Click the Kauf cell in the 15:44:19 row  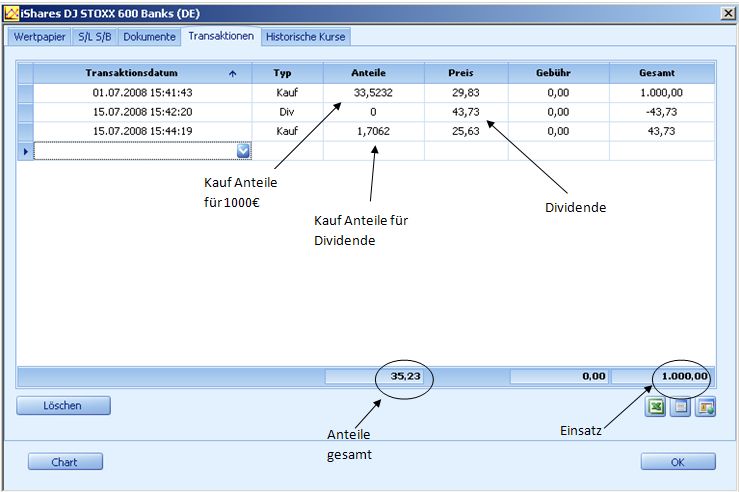287,131
